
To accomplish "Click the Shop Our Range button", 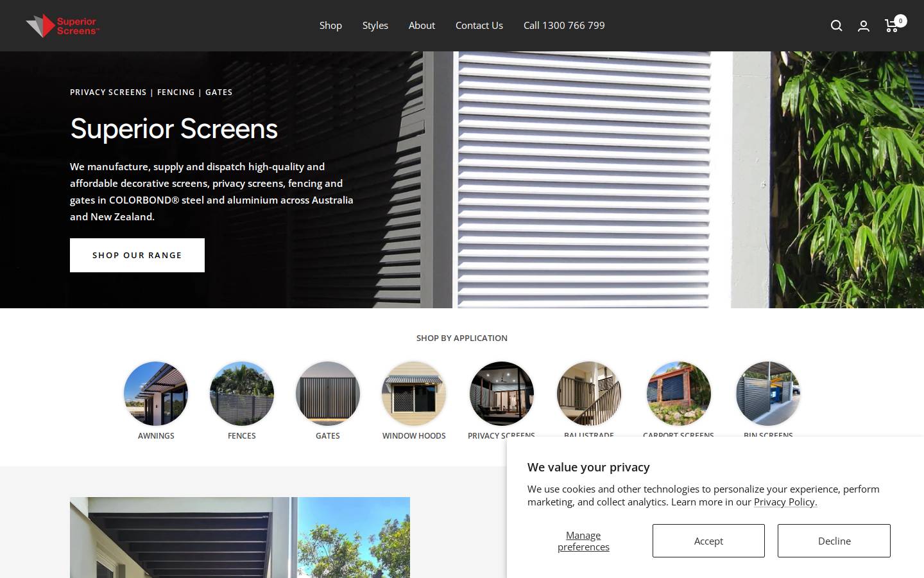I will [x=137, y=255].
